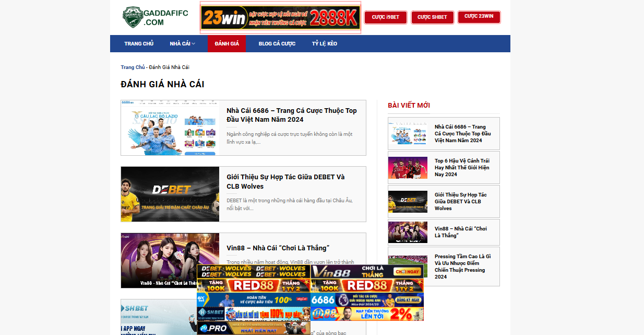Open main article Vin88 – Nhà Cái "Chơi Là Thắng"
The height and width of the screenshot is (335, 644).
click(x=278, y=248)
